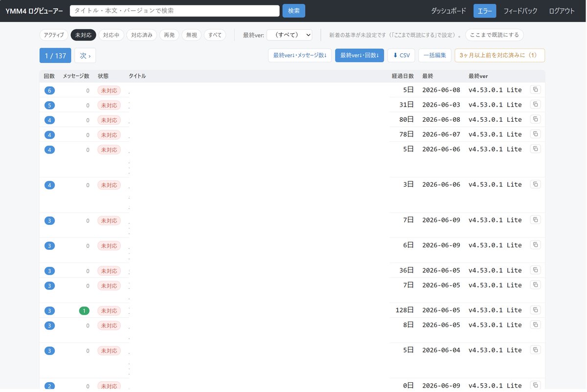Filter by 無視 status

pos(191,35)
